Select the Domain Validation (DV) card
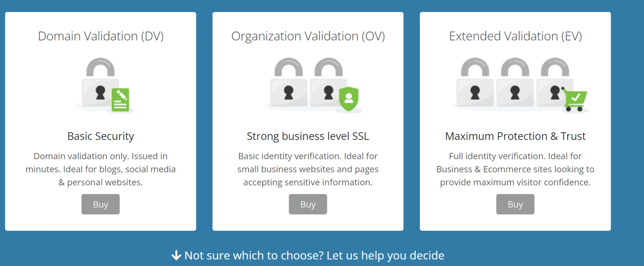 click(100, 121)
